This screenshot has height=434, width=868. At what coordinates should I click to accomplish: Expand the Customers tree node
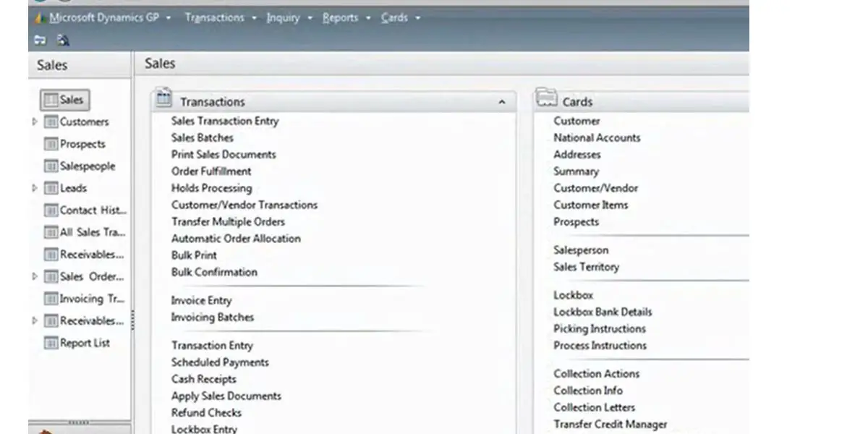pos(35,122)
